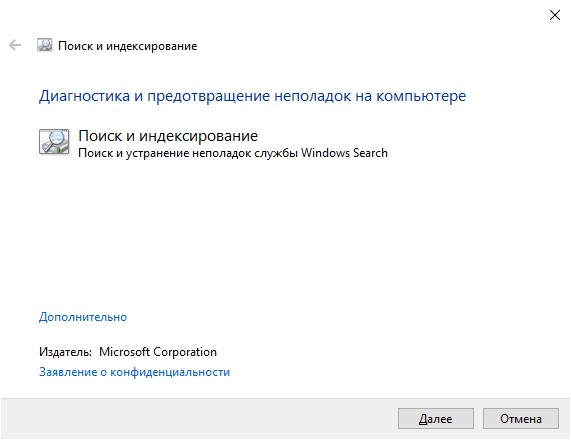Click the Microsoft Corporation publisher name
Viewport: 571px width, 440px height.
coord(158,352)
